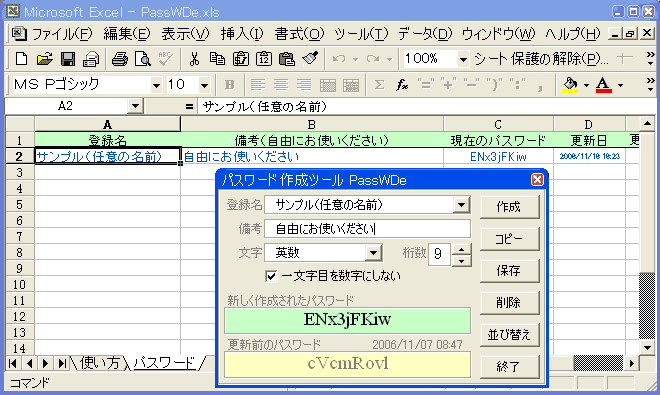This screenshot has width=660, height=395.
Task: Switch to the 使い方 sheet tab
Action: click(x=99, y=363)
